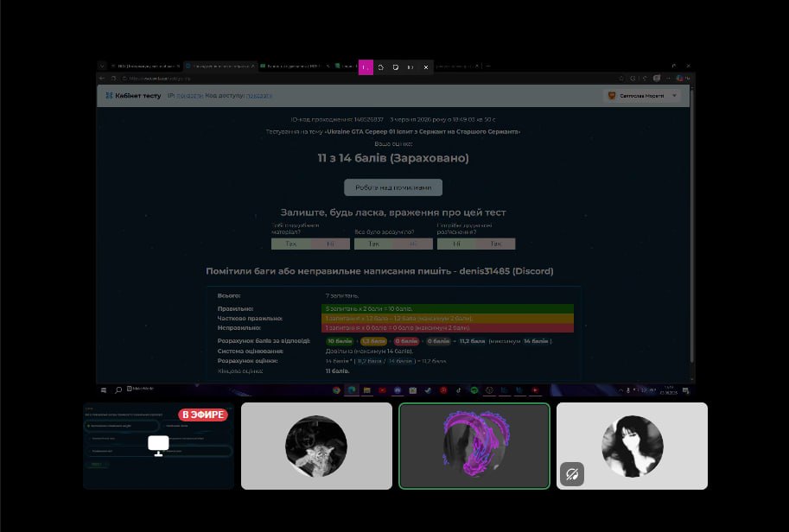Click the Кабінет тесту logo
This screenshot has width=789, height=532.
point(133,96)
